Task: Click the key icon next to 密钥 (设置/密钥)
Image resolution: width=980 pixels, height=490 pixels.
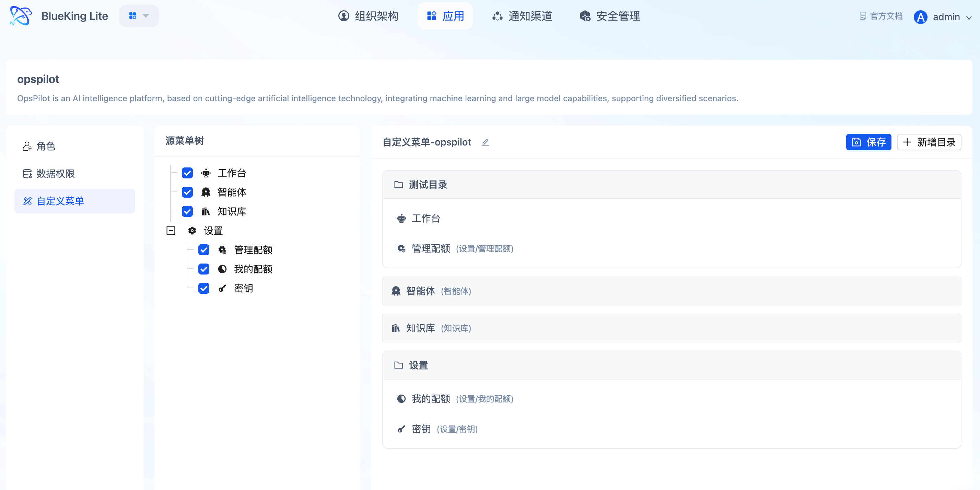Action: pos(401,429)
